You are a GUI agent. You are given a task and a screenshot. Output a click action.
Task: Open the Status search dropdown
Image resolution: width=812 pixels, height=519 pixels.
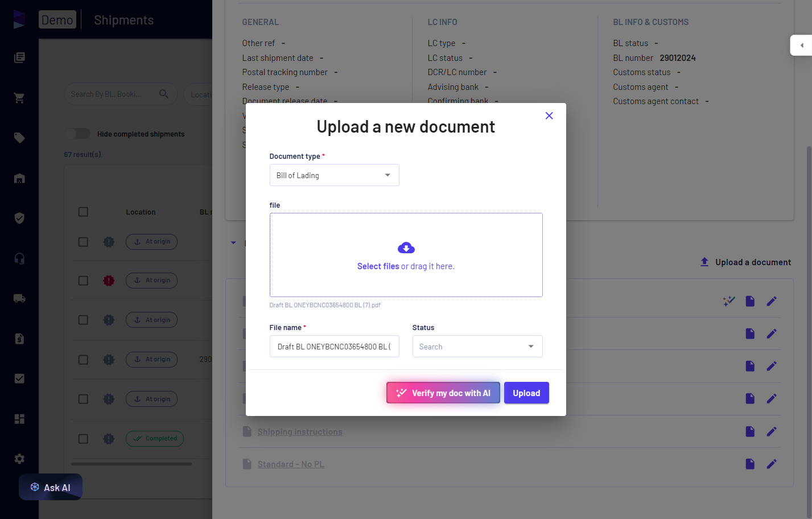pos(477,347)
